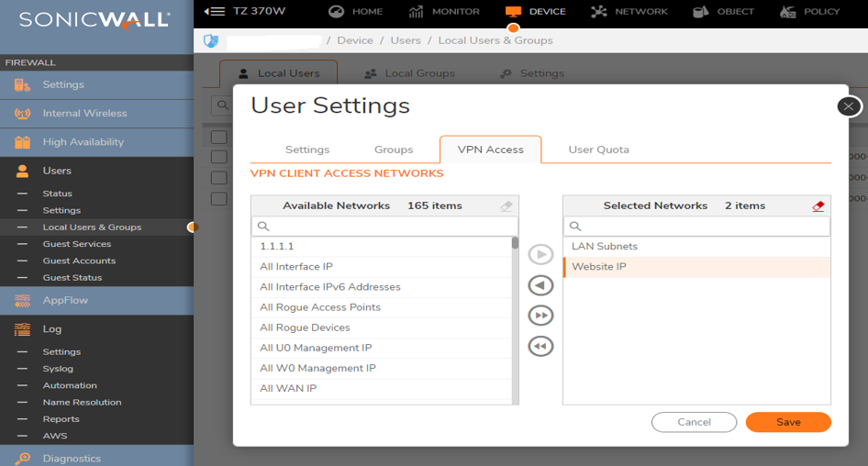
Task: Click the remove selected network left-arrow icon
Action: (x=541, y=285)
